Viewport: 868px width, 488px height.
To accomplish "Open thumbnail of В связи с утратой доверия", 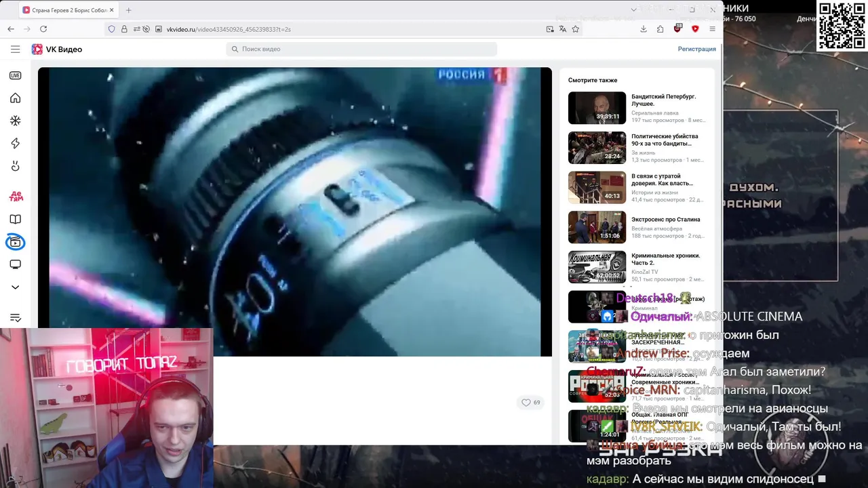I will click(x=597, y=187).
